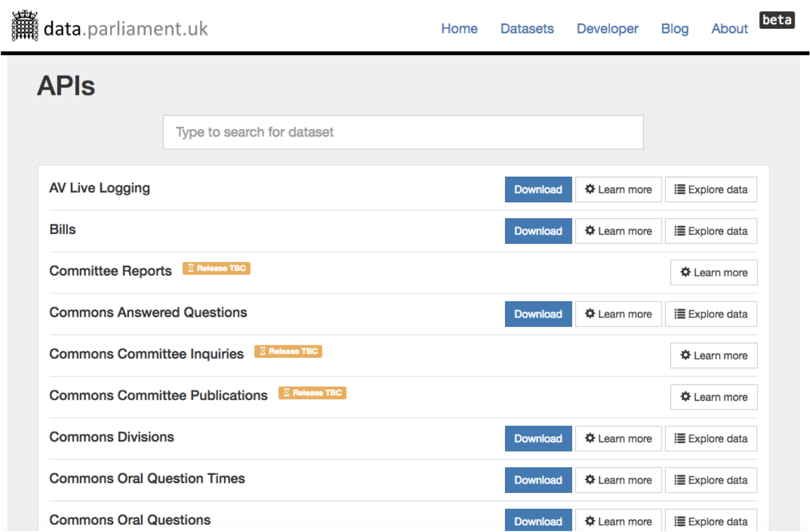Click list icon for AV Live Logging

coord(680,189)
